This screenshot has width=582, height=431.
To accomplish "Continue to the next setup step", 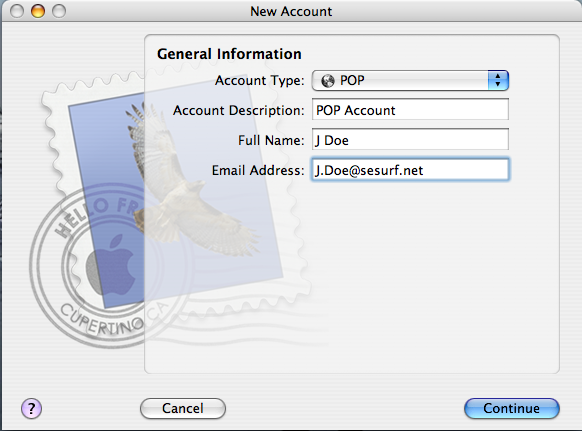I will point(511,409).
